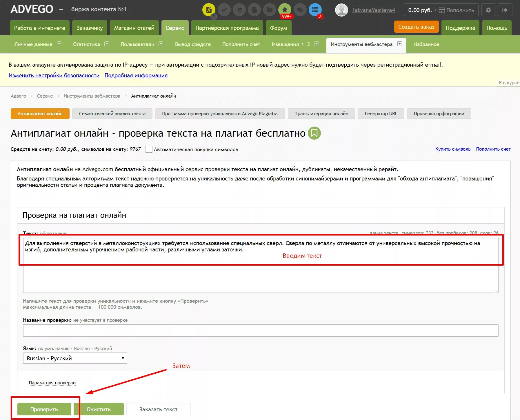Click the logout arrow icon

pyautogui.click(x=505, y=10)
